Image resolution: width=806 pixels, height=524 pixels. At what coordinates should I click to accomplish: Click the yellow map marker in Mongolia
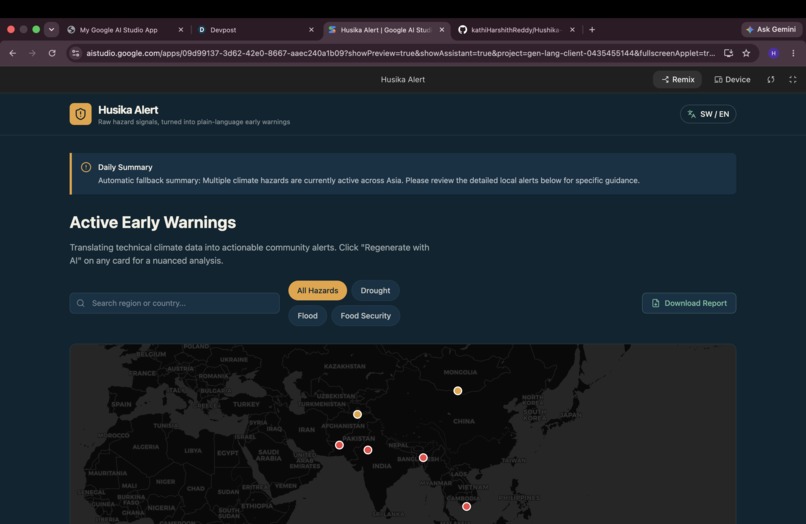click(x=457, y=391)
